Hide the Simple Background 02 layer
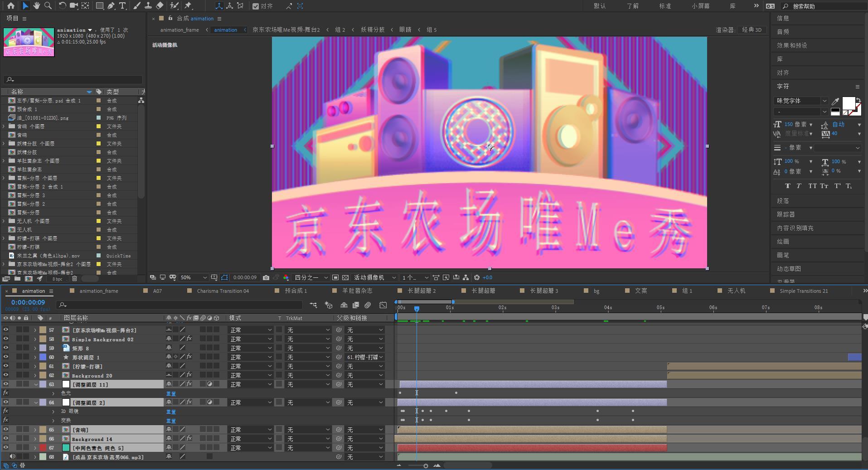The image size is (868, 470). click(x=6, y=339)
